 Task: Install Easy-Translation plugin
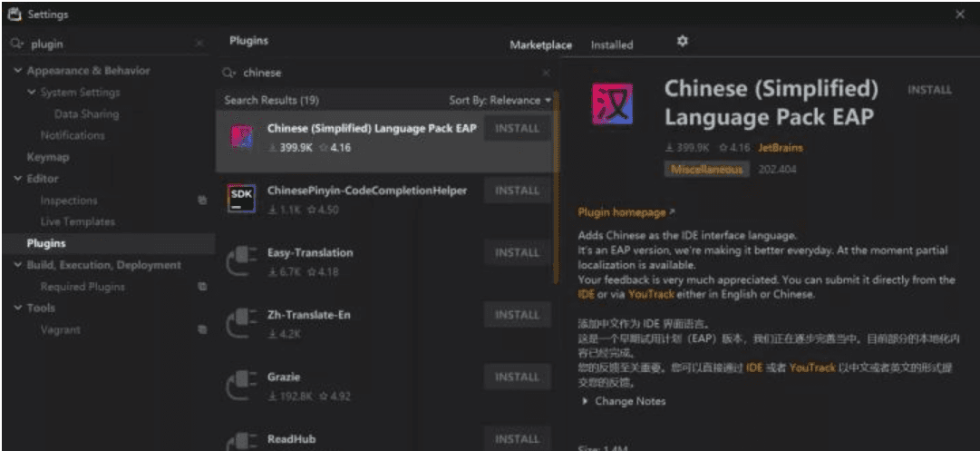(x=518, y=252)
